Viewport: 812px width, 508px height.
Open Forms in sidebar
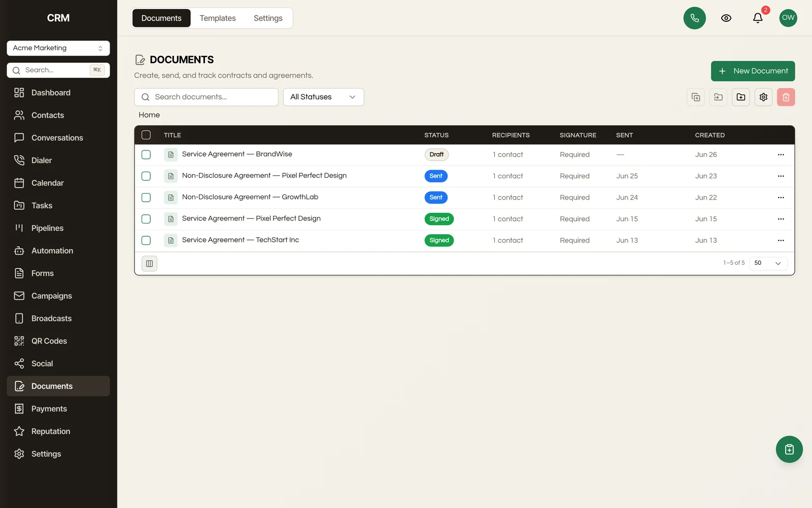point(58,273)
